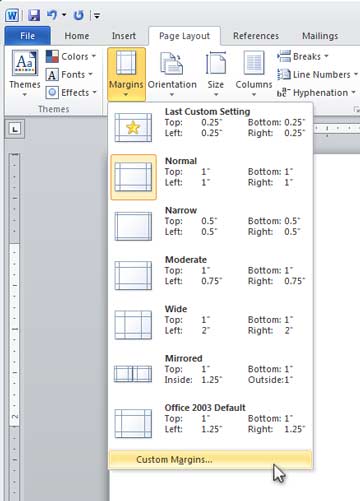
Task: Redo the last action
Action: point(79,15)
